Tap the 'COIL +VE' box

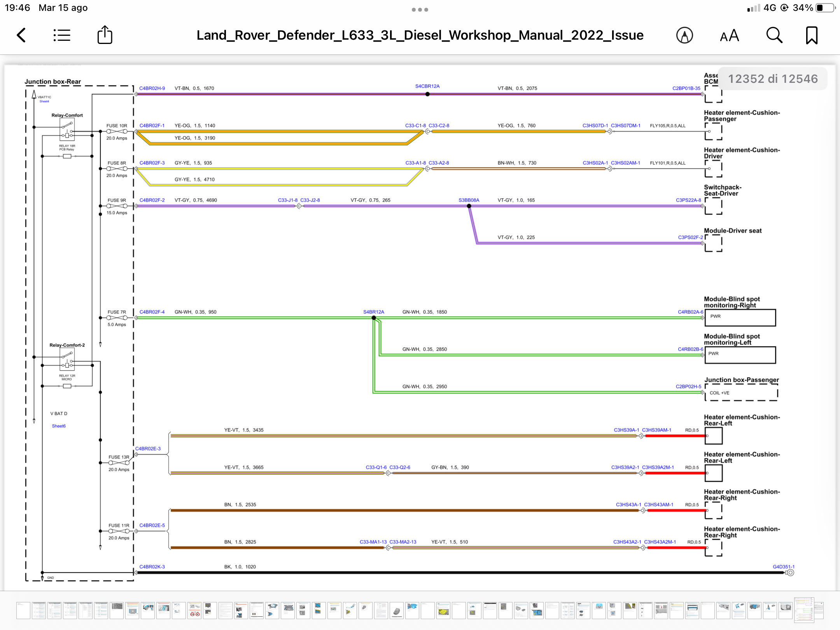click(x=741, y=393)
